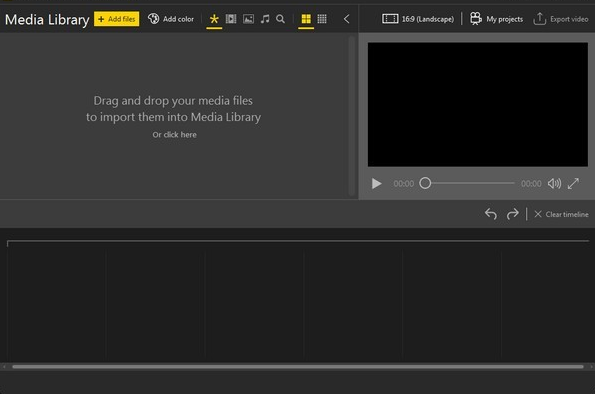595x394 pixels.
Task: Switch to small thumbnail grid view
Action: (322, 19)
